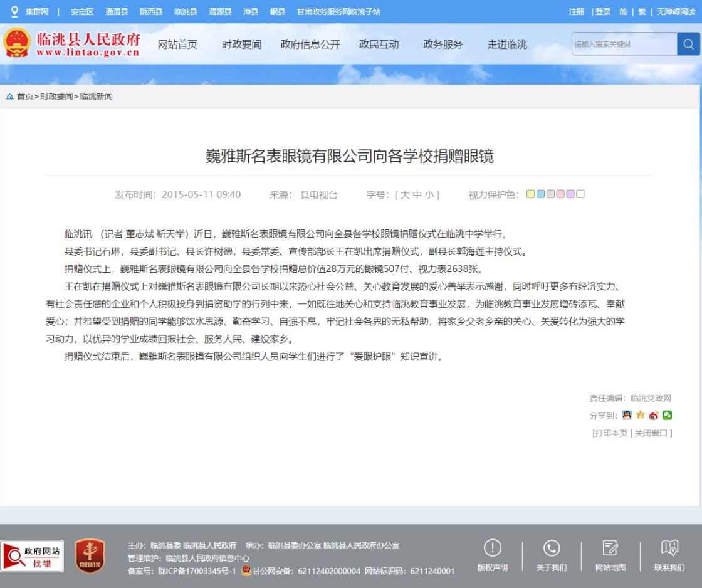The width and height of the screenshot is (702, 588).
Task: Share article to QQ penguin icon
Action: tap(626, 415)
